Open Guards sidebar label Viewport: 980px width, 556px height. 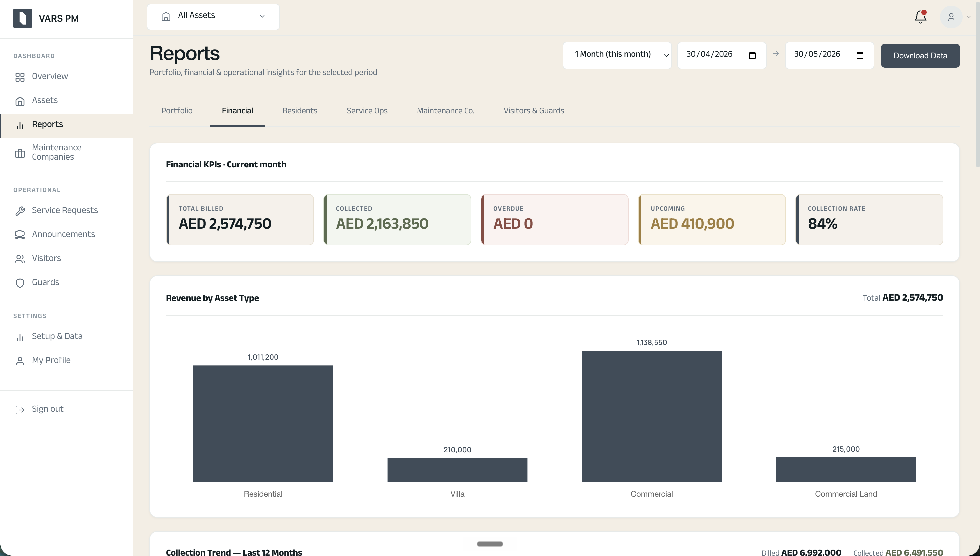pos(45,282)
